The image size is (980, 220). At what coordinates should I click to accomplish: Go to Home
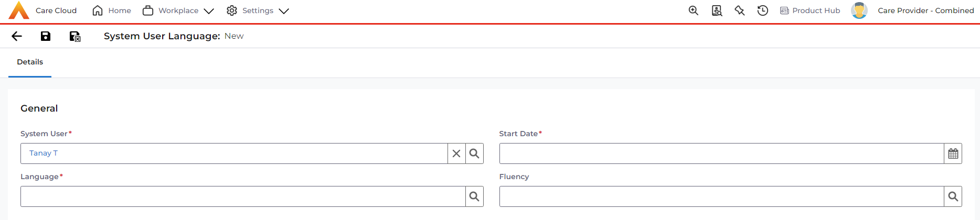click(x=112, y=10)
